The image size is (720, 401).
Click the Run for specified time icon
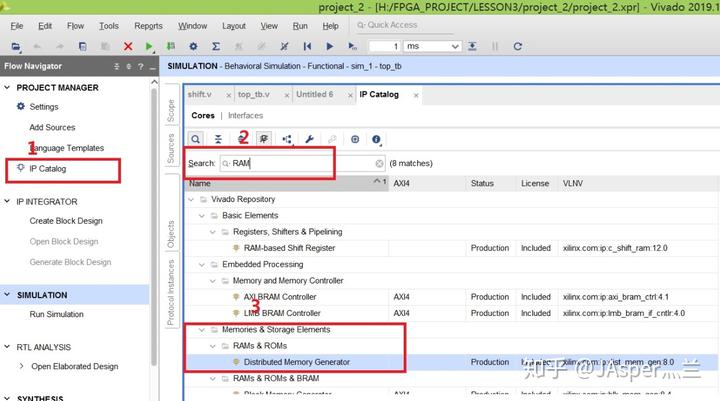coord(352,46)
